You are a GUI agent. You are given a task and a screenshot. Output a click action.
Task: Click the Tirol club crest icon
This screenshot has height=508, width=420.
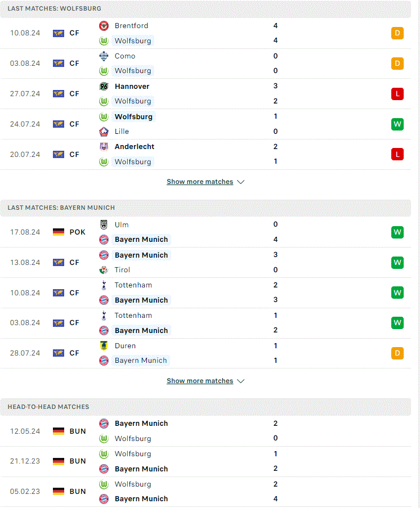click(x=104, y=270)
